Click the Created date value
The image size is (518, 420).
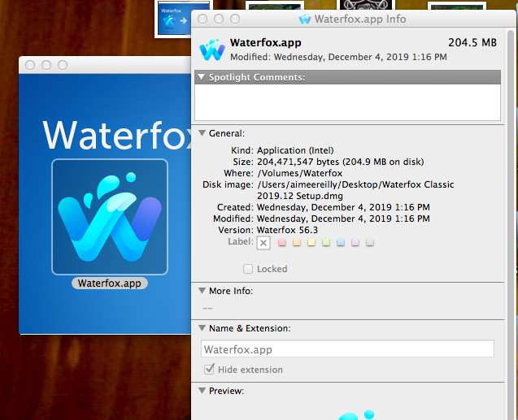tap(343, 207)
